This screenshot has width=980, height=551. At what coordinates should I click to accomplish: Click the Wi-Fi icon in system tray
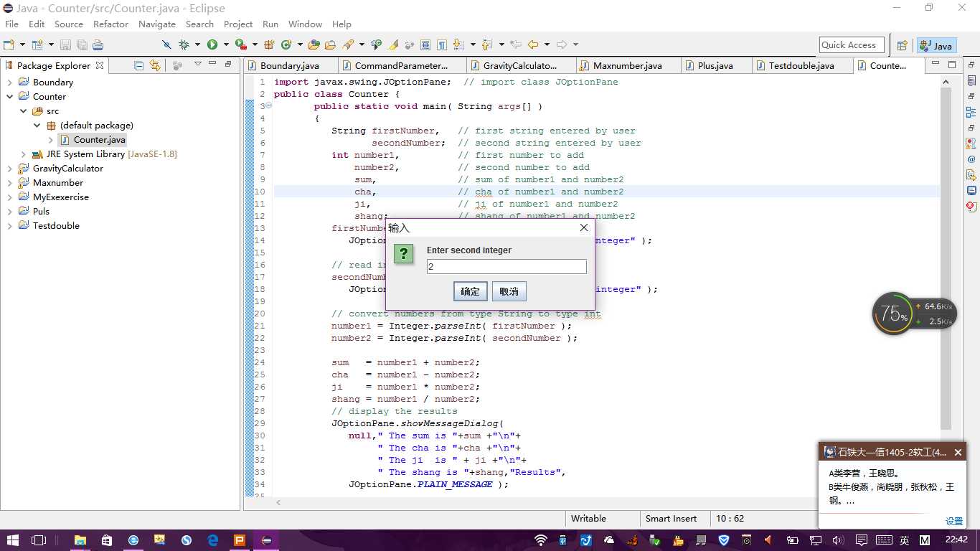point(541,540)
